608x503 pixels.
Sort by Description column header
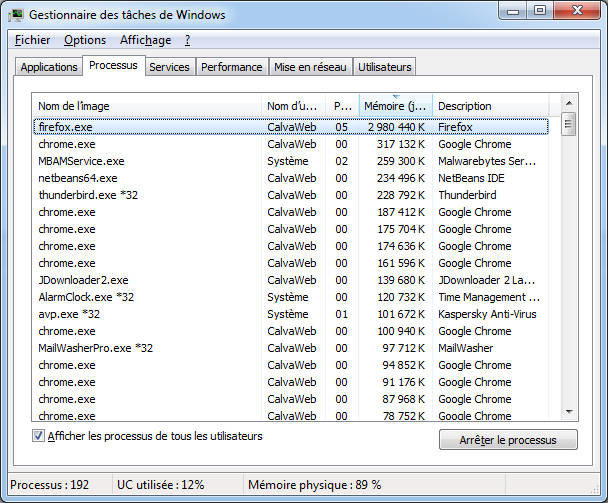[491, 106]
